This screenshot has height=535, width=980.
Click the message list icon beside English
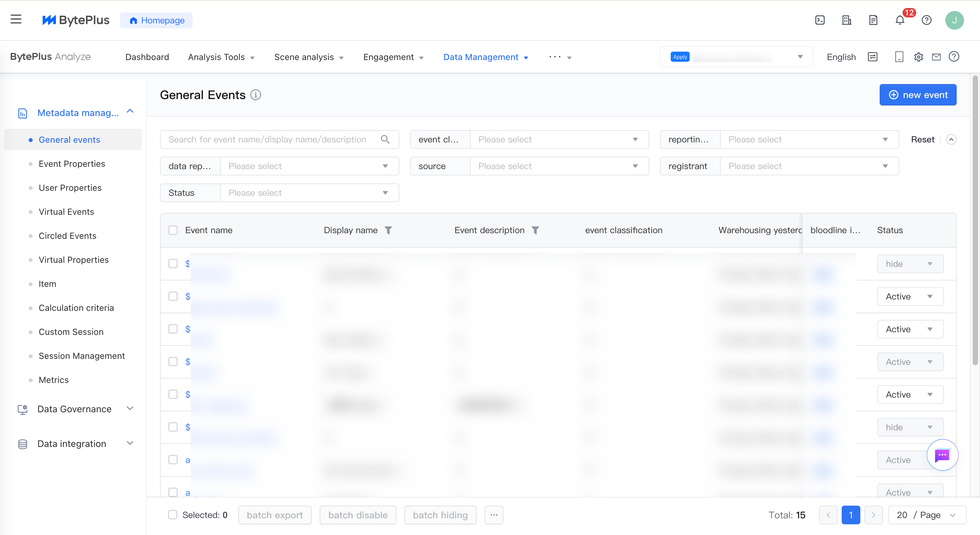click(873, 57)
